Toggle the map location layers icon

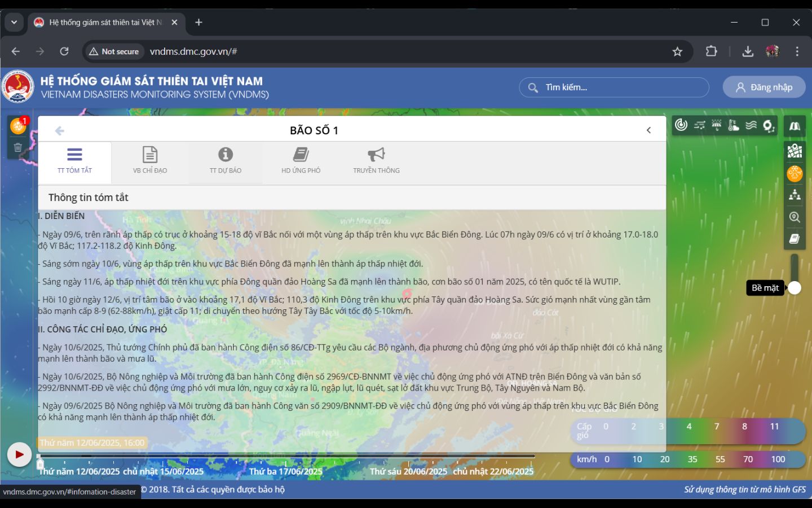point(795,151)
